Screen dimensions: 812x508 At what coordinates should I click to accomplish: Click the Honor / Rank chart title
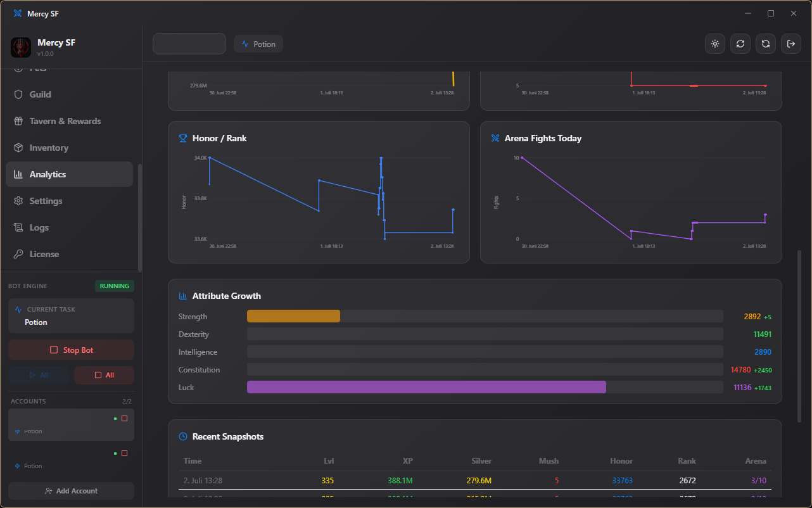click(220, 138)
